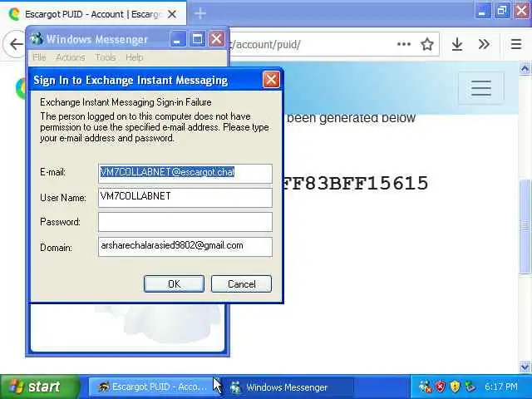Click the Exchange Instant Messaging Sign-in Failure heading
Screen dimensions: 532x399
pos(126,102)
